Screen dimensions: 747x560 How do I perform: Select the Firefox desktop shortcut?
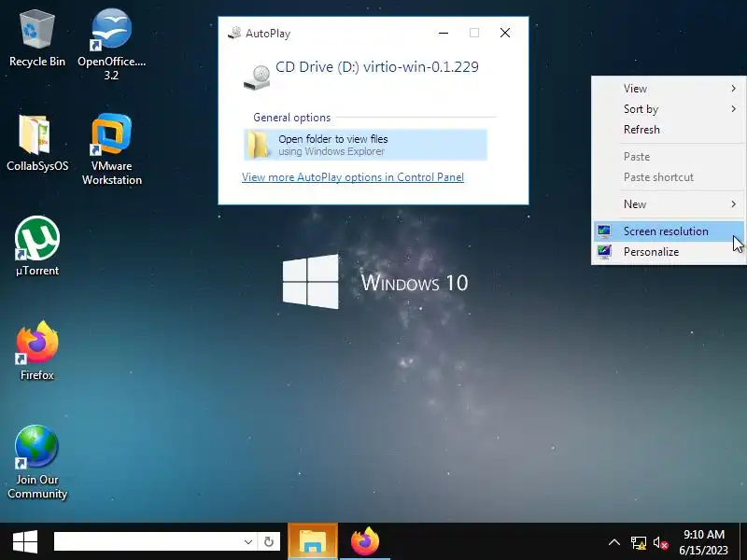coord(37,351)
